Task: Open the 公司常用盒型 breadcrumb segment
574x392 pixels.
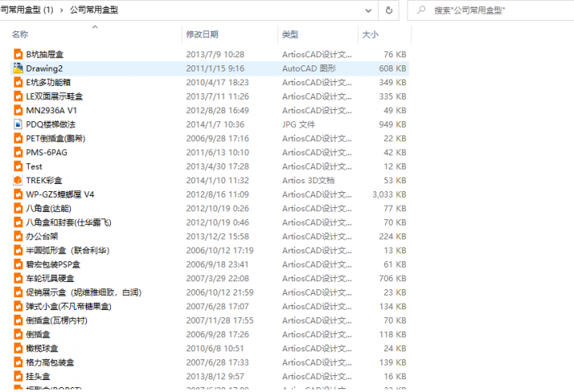Action: click(94, 10)
